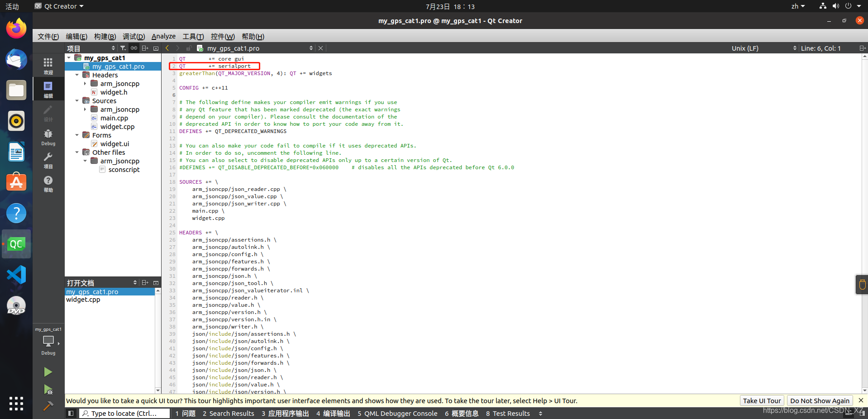Split the editor with the top-right split icon
868x419 pixels.
point(863,48)
